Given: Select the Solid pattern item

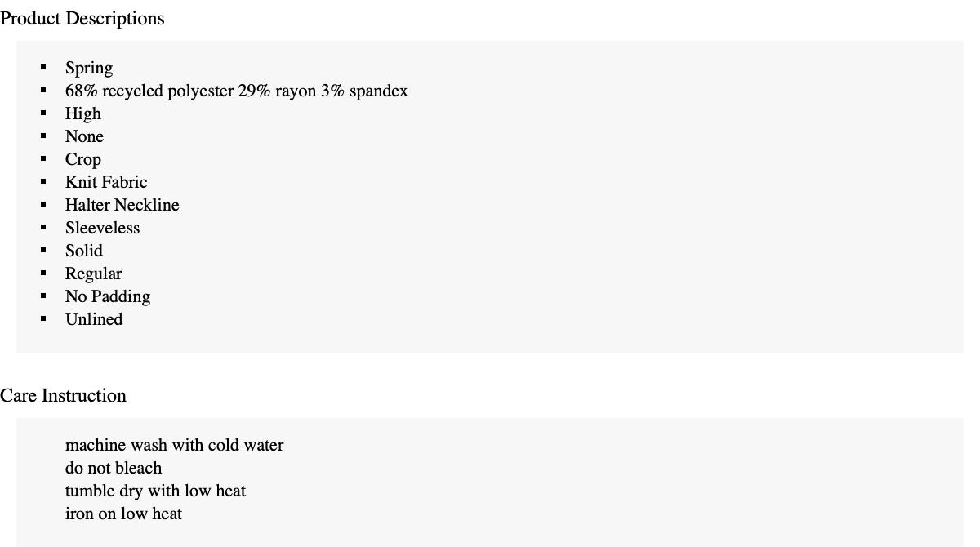Looking at the screenshot, I should 84,251.
